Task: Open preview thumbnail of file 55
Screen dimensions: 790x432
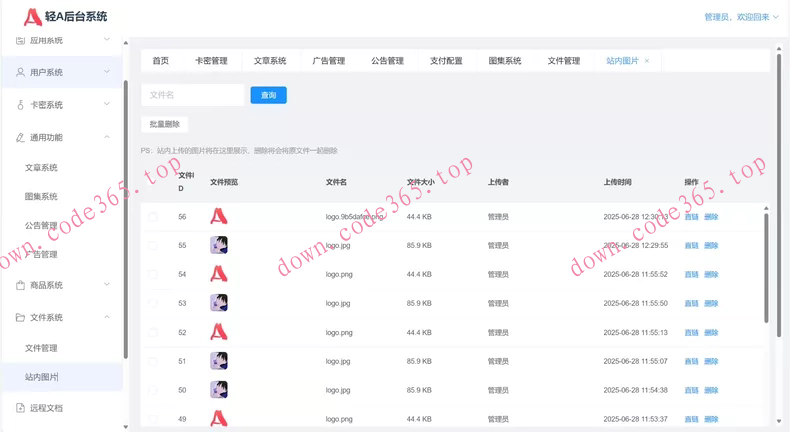Action: point(219,245)
